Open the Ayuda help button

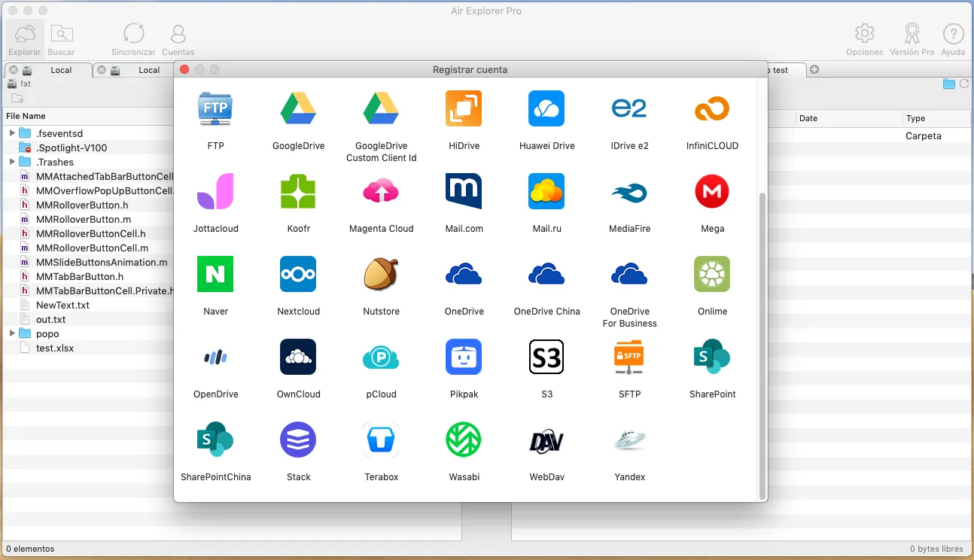tap(953, 39)
